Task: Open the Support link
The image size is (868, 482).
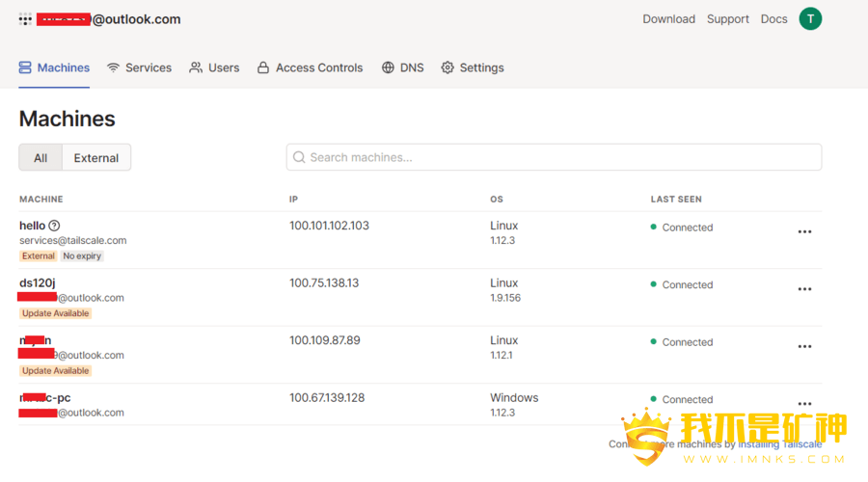Action: point(727,19)
